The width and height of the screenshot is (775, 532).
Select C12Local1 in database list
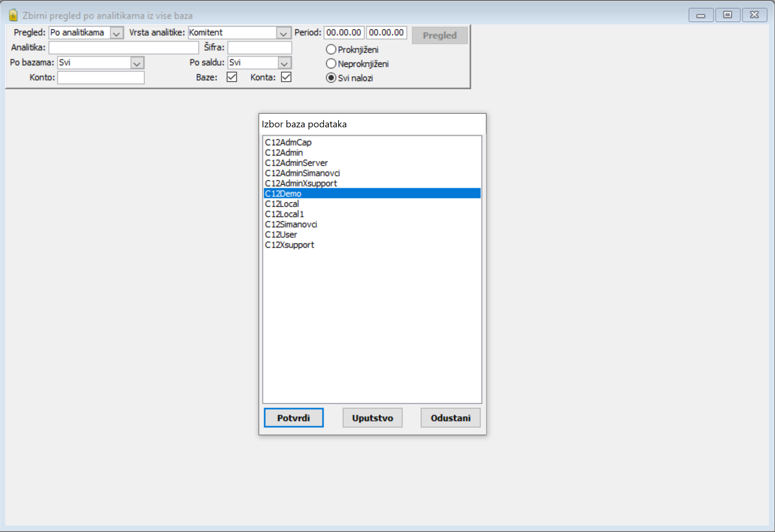point(372,214)
